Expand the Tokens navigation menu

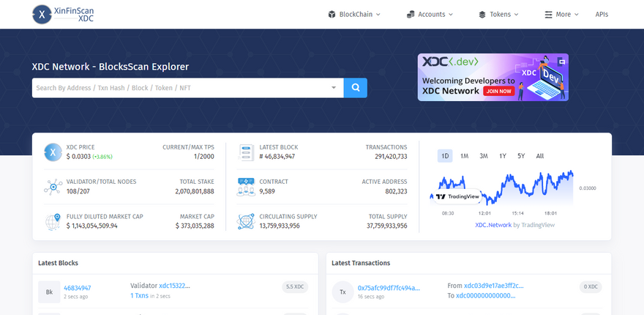tap(499, 14)
